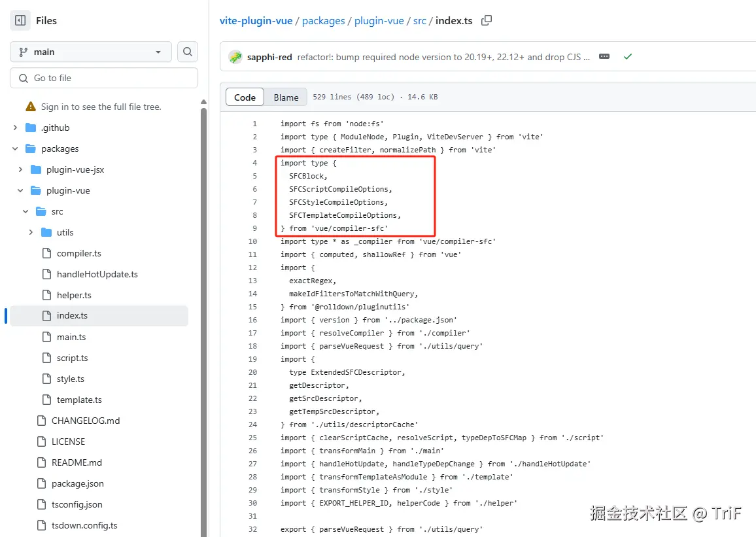Click the packages folder icon
Screen dimensions: 756x537
pos(31,148)
